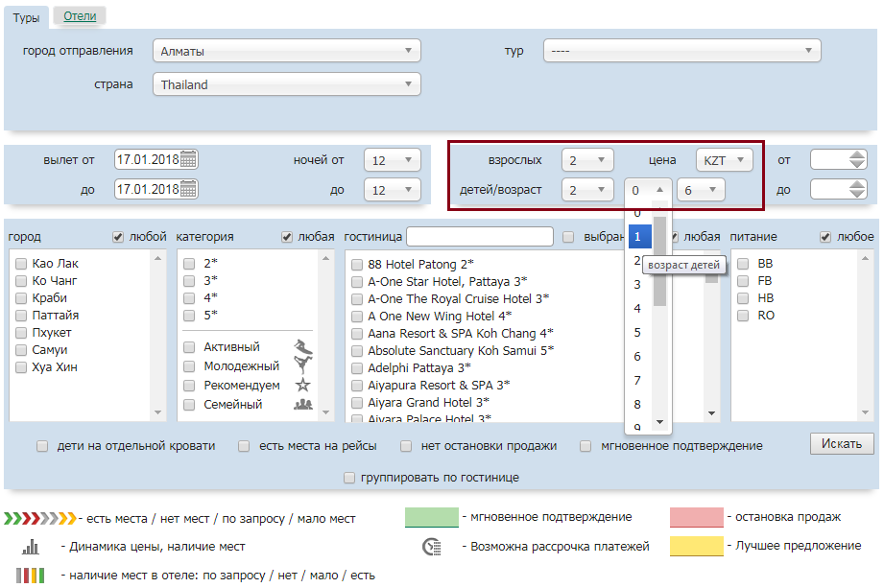Select the Туры tab
Image resolution: width=884 pixels, height=588 pixels.
click(x=26, y=17)
